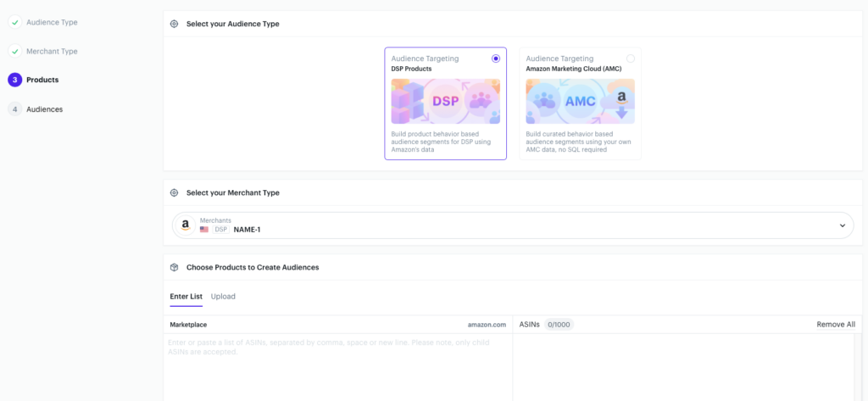Image resolution: width=868 pixels, height=401 pixels.
Task: Click the Select your Merchant Type heading
Action: (232, 192)
